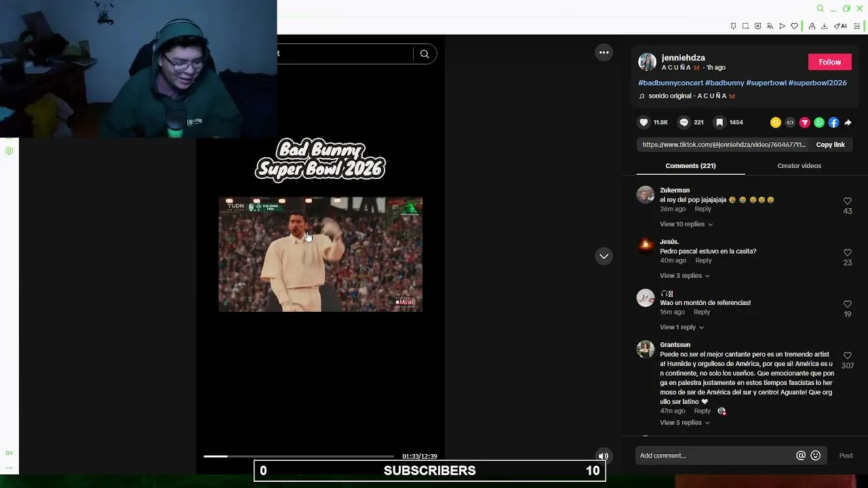Open the browser easy setup menu icon
This screenshot has width=868, height=488.
(856, 26)
